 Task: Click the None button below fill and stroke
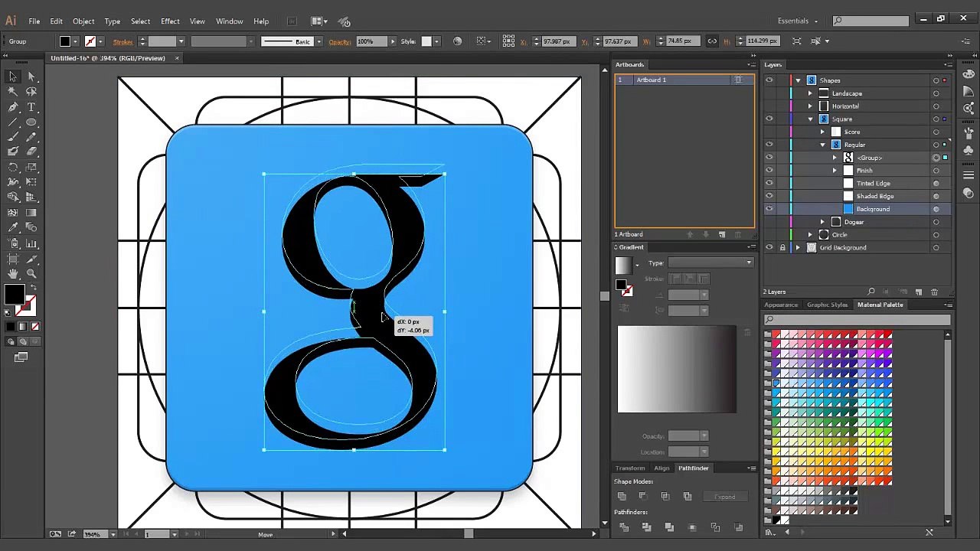click(34, 327)
